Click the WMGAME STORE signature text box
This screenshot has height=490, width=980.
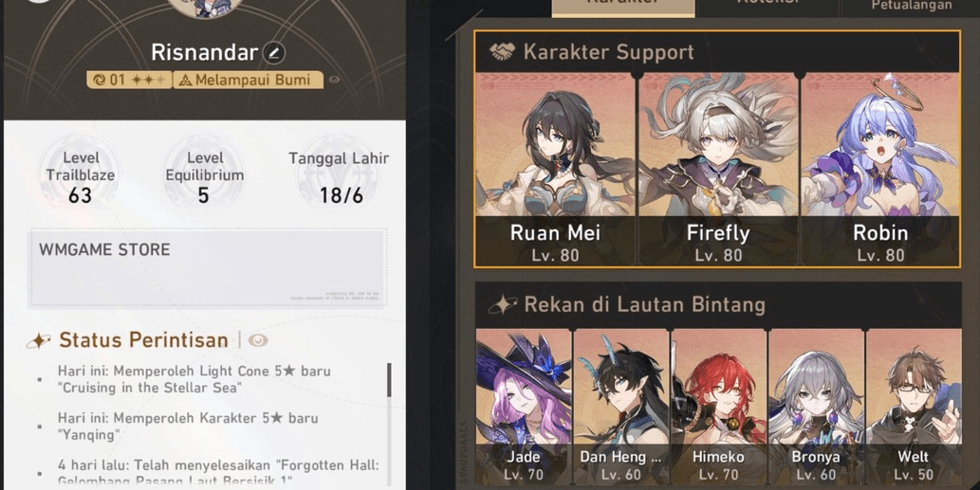207,268
